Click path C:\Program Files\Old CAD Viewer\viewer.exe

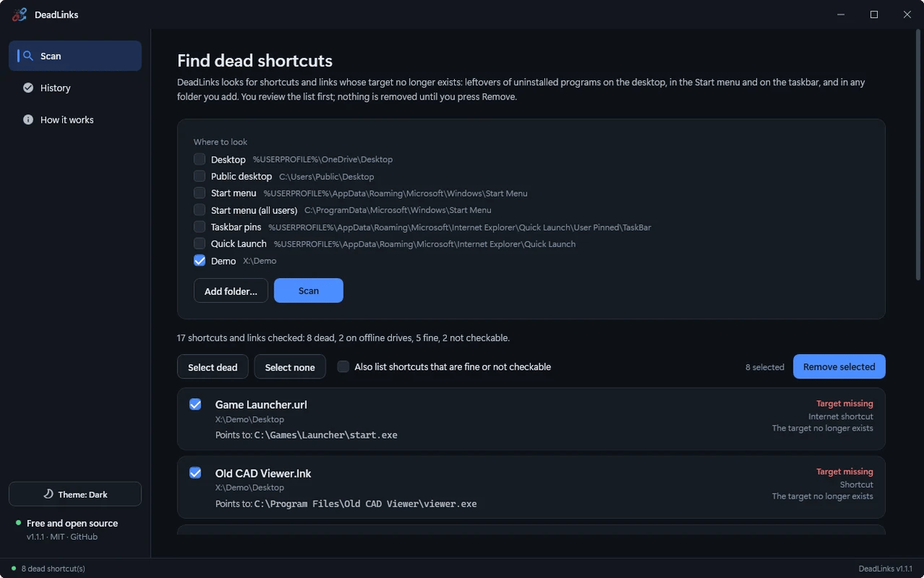pyautogui.click(x=365, y=504)
